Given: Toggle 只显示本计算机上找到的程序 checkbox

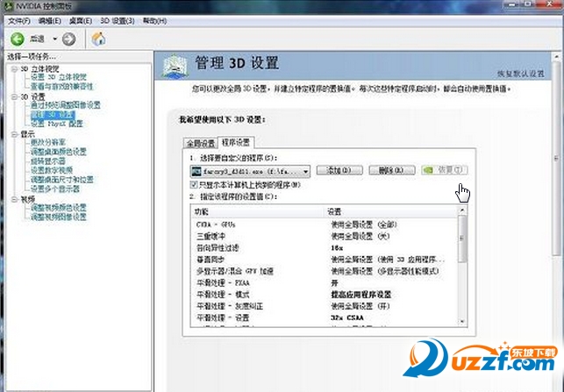Looking at the screenshot, I should coord(194,185).
